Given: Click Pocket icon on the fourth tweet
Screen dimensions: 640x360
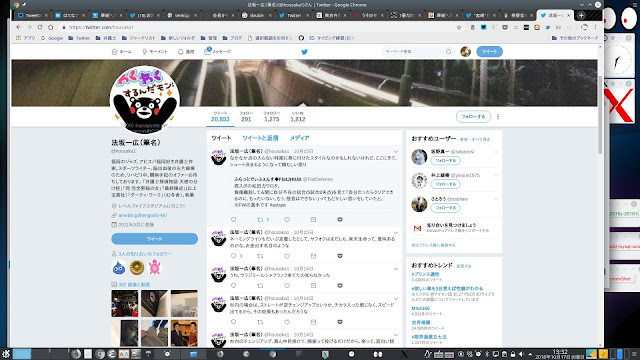Looking at the screenshot, I should click(x=340, y=322).
